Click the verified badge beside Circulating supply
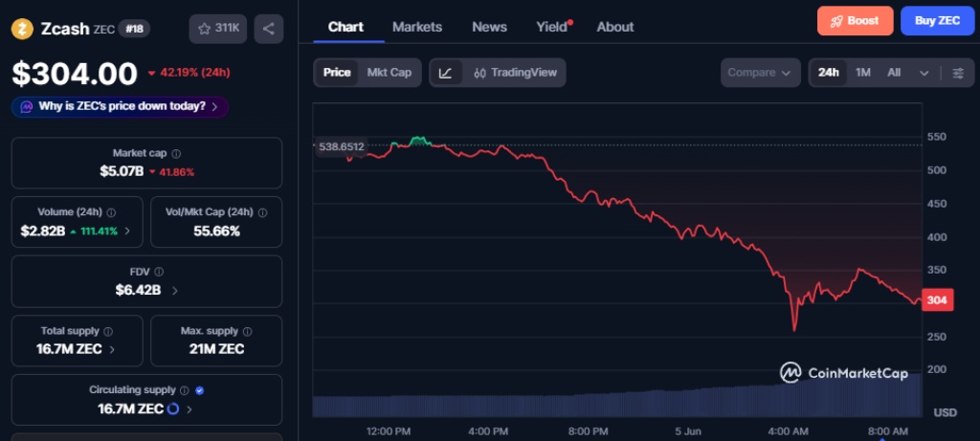 pyautogui.click(x=199, y=390)
